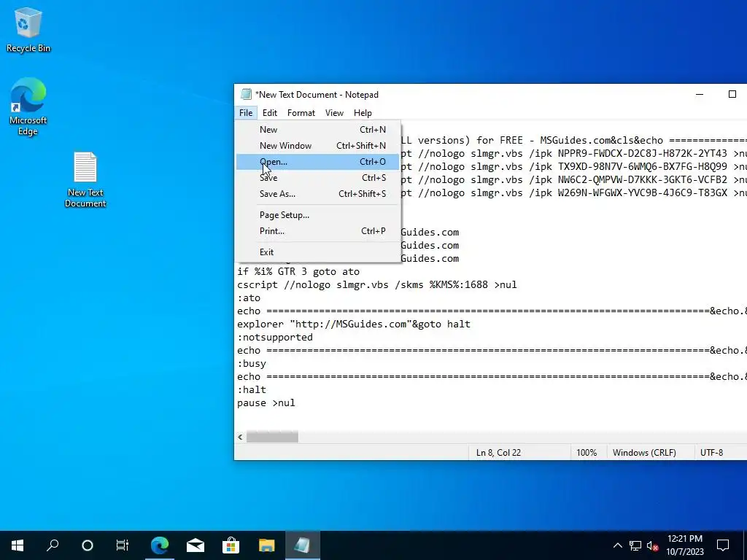This screenshot has height=560, width=747.
Task: Maximize the Notepad window
Action: click(x=732, y=94)
